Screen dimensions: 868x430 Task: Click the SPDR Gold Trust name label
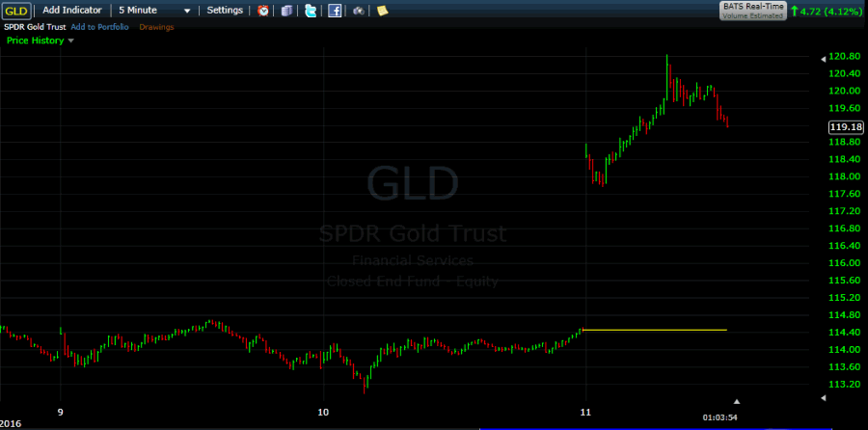(x=35, y=27)
